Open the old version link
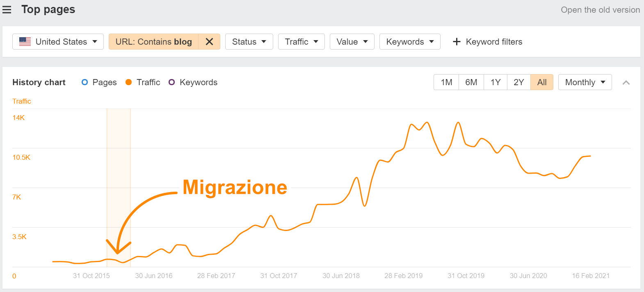The height and width of the screenshot is (292, 644). click(x=600, y=10)
